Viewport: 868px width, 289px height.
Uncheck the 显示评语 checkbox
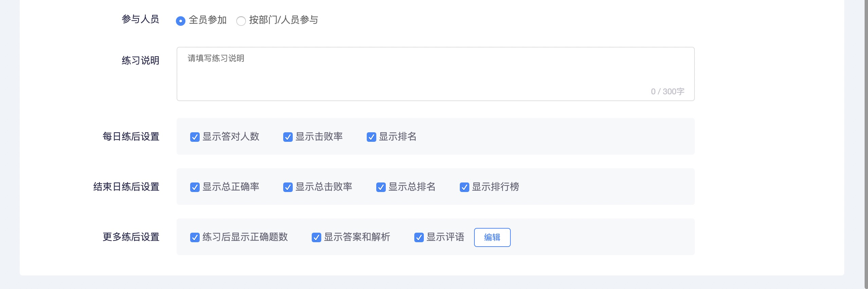tap(419, 237)
